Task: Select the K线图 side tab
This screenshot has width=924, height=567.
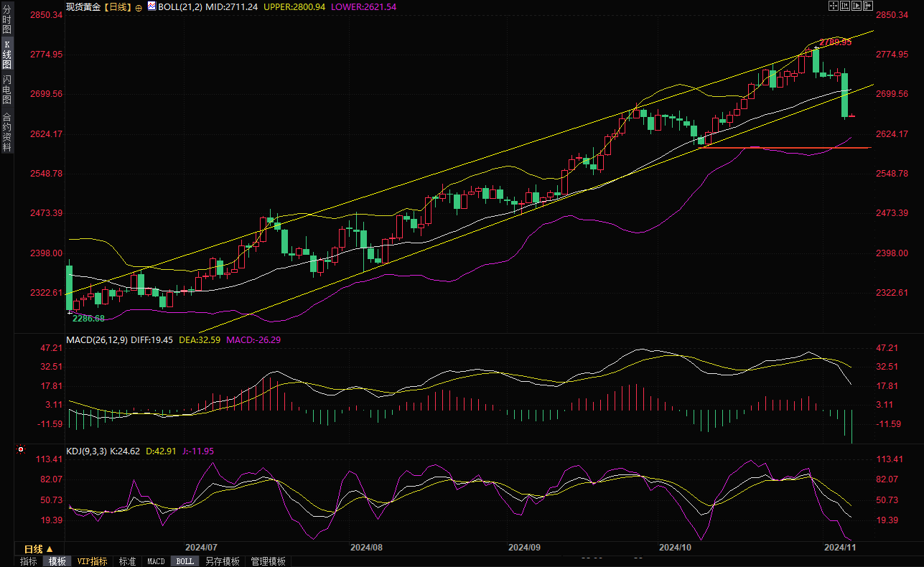Action: coord(7,55)
